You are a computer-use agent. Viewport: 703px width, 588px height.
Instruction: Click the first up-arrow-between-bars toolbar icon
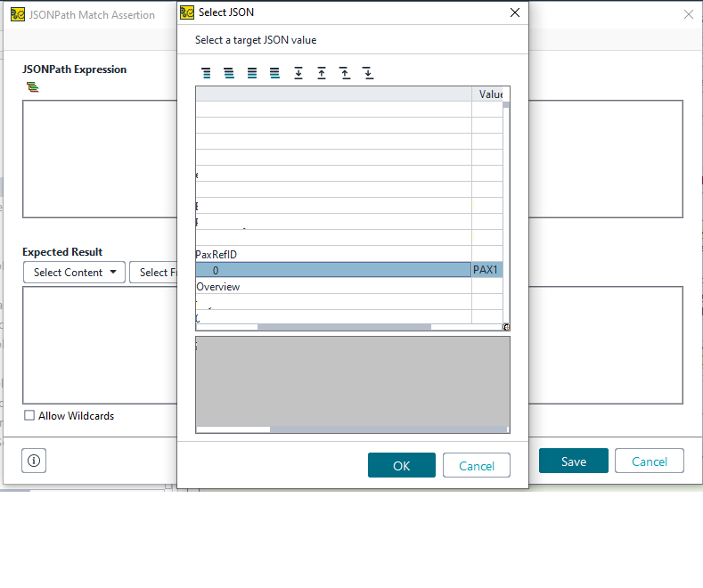click(x=322, y=73)
